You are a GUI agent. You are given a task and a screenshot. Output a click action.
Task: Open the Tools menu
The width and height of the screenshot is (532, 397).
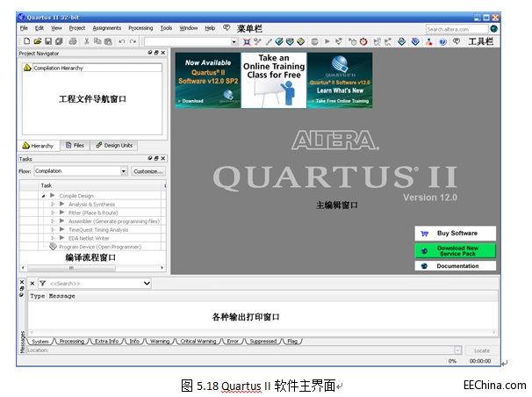pos(166,28)
